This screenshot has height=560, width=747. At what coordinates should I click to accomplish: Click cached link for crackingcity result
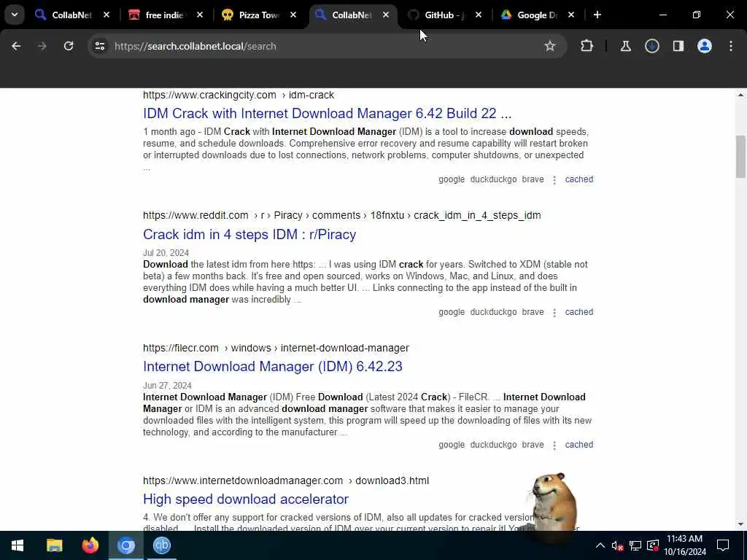578,179
